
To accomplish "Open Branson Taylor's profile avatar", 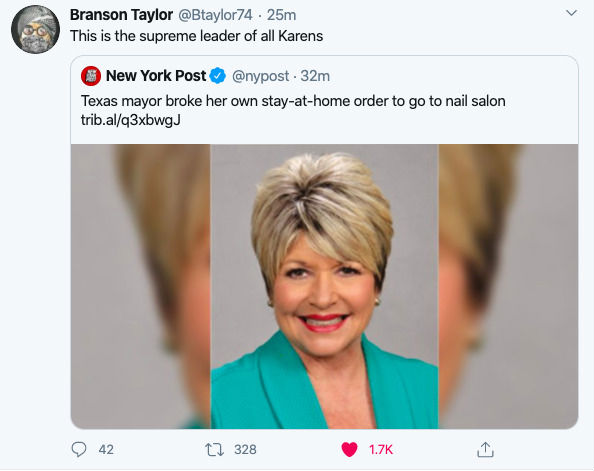I will [36, 30].
